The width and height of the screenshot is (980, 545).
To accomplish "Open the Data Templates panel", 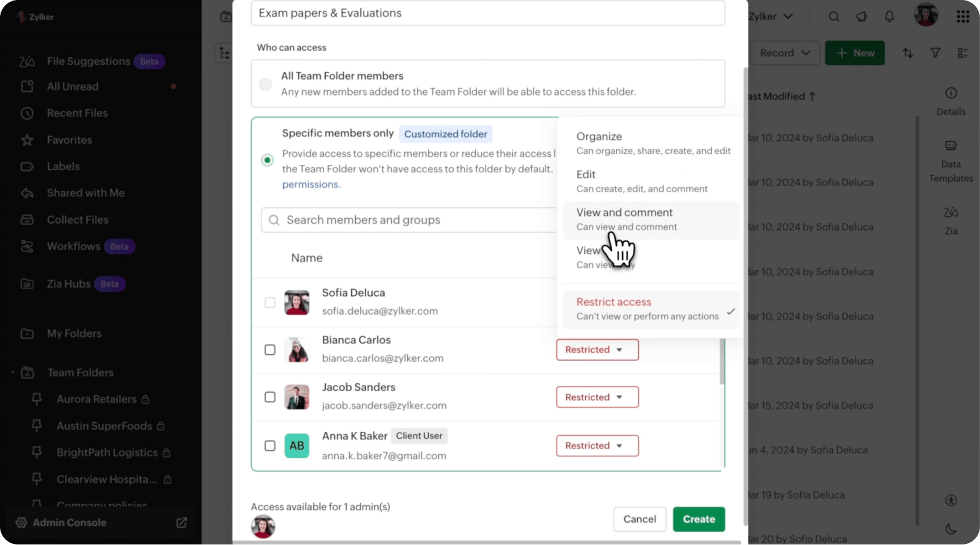I will click(951, 162).
